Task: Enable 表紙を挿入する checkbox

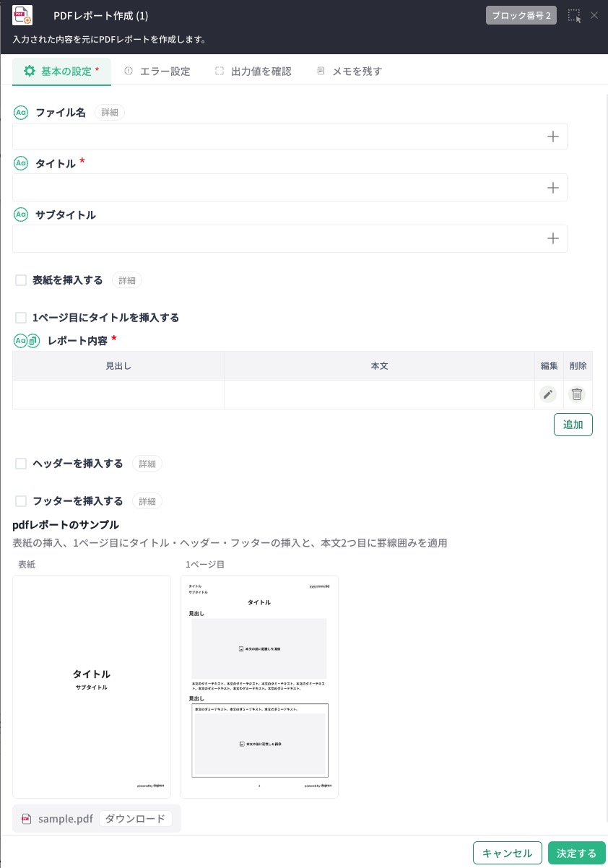Action: tap(21, 280)
